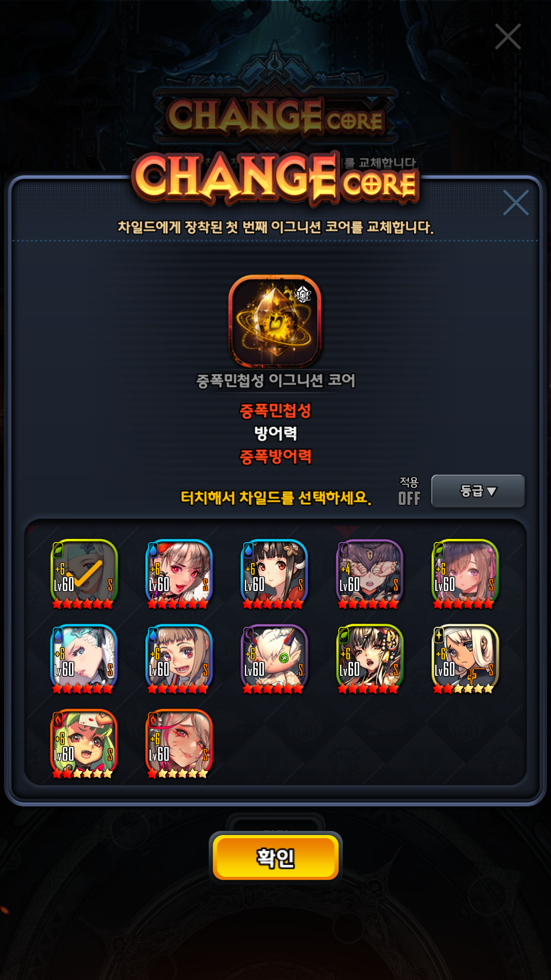
Task: Toggle the 적용 OFF switch
Action: point(409,492)
